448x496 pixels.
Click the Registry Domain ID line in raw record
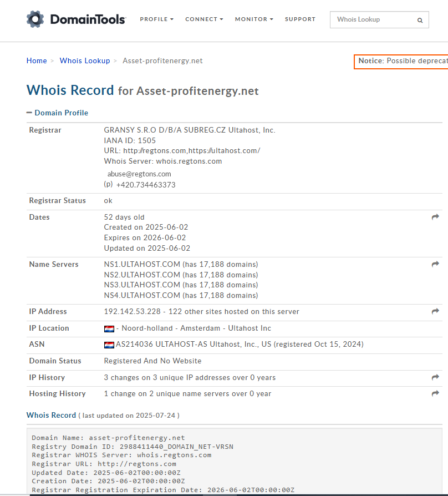(133, 447)
